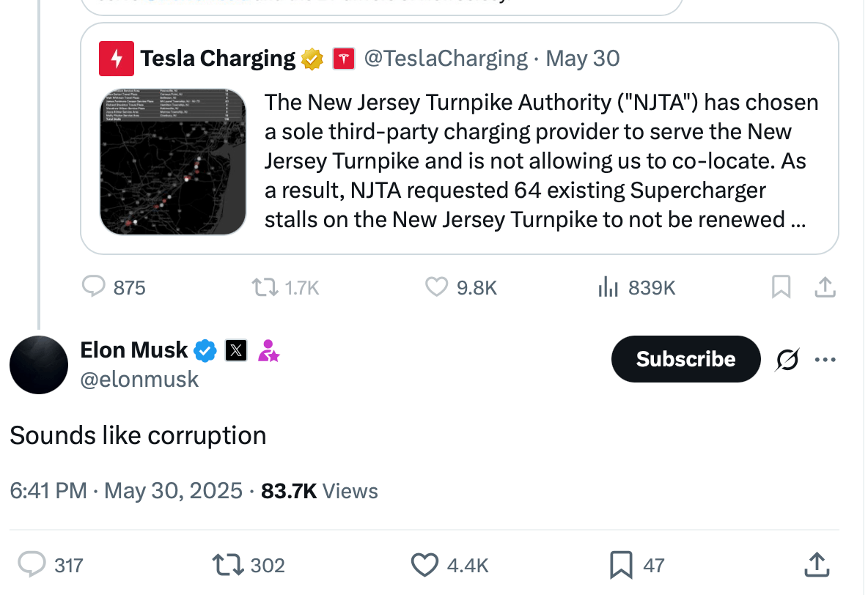The height and width of the screenshot is (595, 868).
Task: Like the "Sounds like corruption" post
Action: 424,564
